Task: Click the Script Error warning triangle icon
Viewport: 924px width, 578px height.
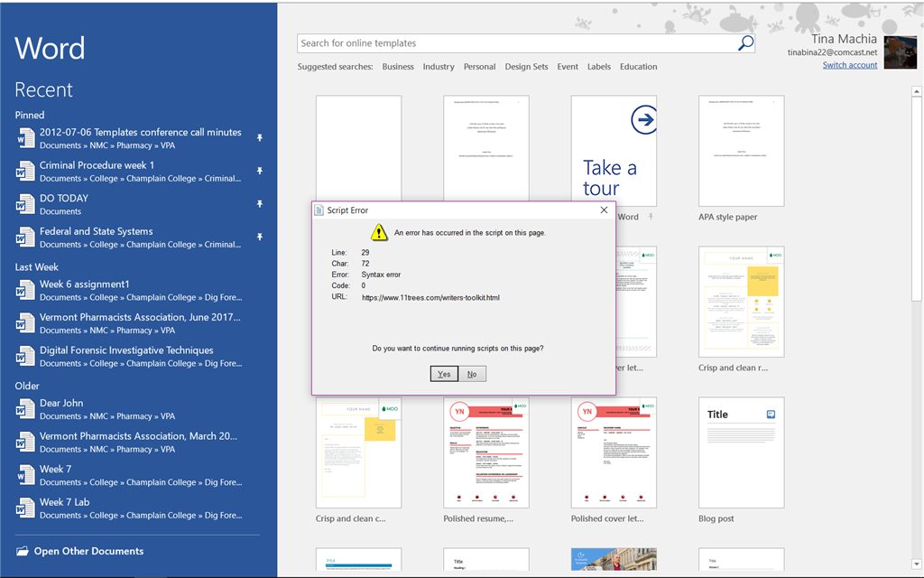Action: pyautogui.click(x=379, y=232)
